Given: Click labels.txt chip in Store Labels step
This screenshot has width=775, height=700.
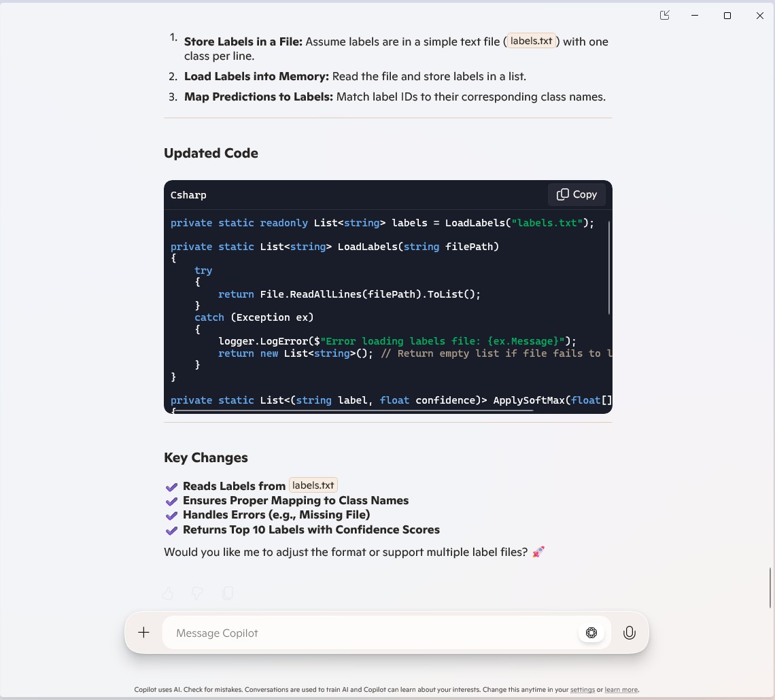Looking at the screenshot, I should point(531,41).
